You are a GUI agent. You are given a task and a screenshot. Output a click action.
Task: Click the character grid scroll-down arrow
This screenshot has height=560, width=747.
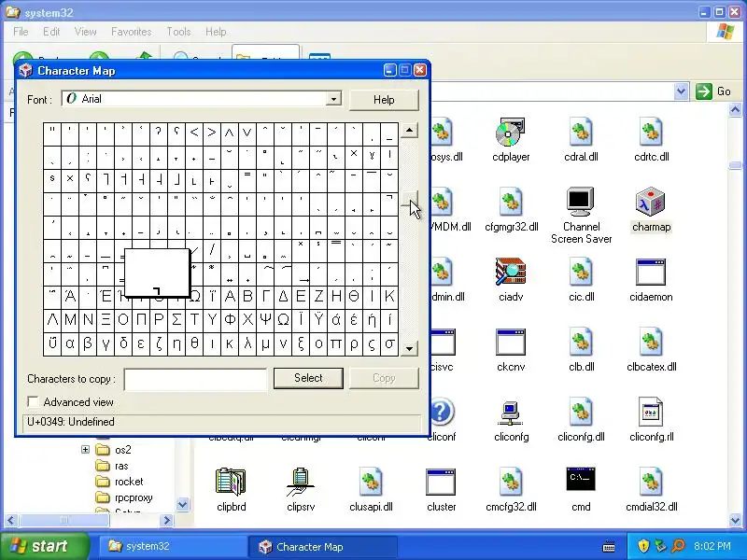(409, 348)
